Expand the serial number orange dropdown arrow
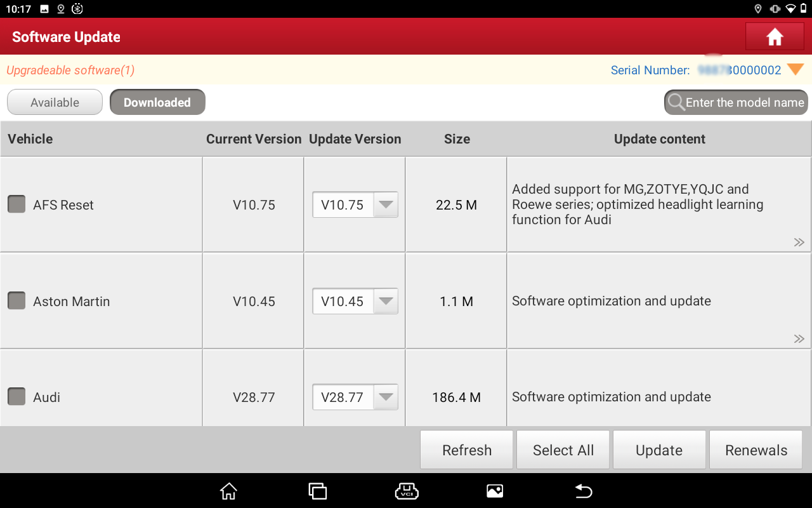The image size is (812, 508). click(x=796, y=70)
